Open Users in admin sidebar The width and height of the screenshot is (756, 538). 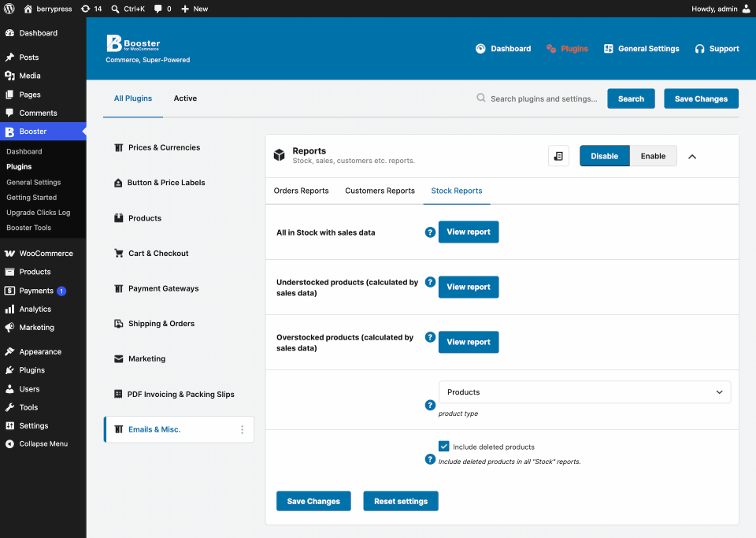click(43, 388)
